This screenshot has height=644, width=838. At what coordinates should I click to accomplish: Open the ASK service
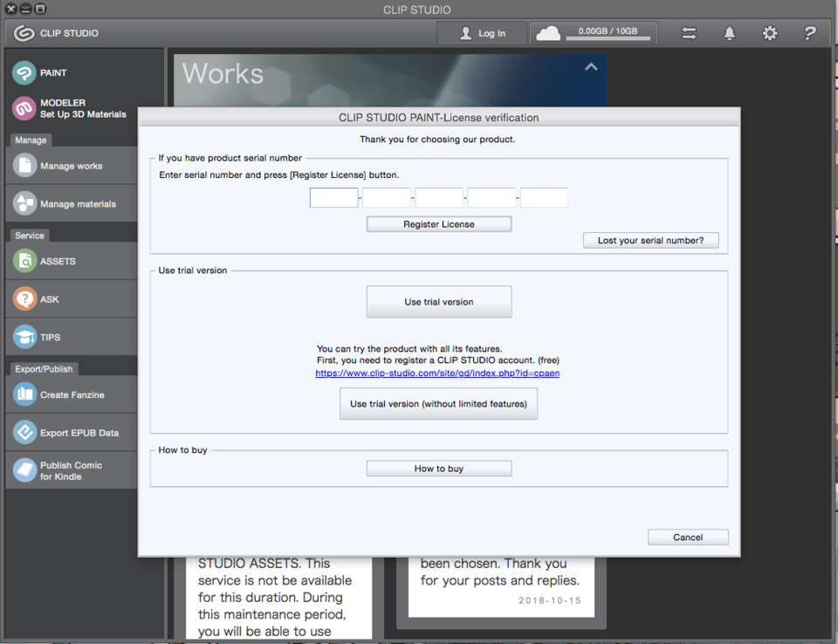pos(71,299)
